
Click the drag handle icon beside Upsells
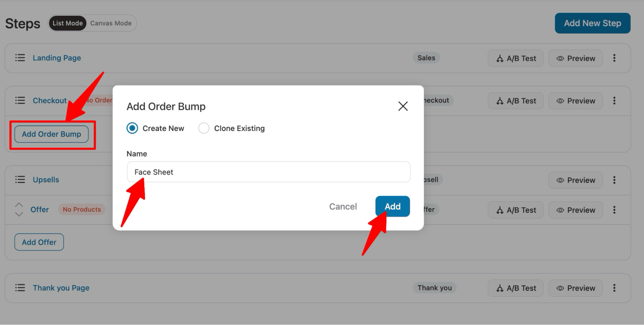tap(20, 179)
